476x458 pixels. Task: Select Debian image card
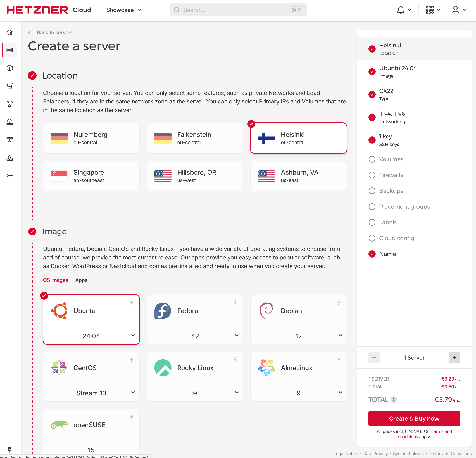(x=298, y=311)
